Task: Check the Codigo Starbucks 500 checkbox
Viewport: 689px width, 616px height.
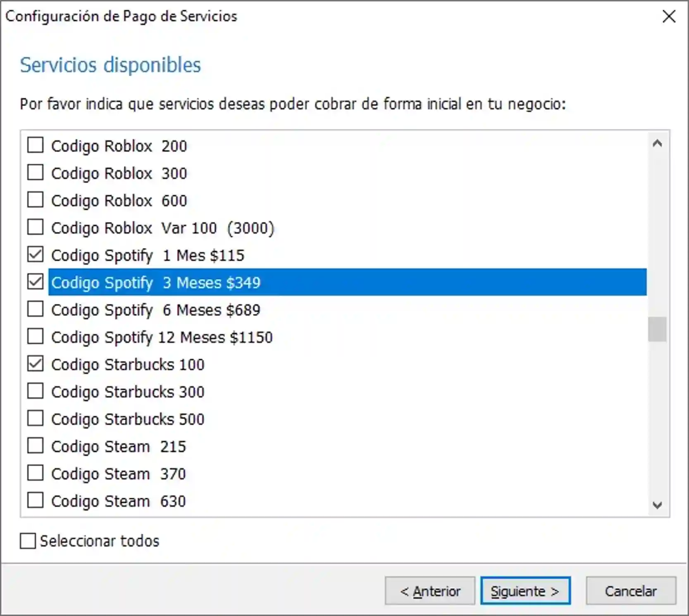Action: coord(35,418)
